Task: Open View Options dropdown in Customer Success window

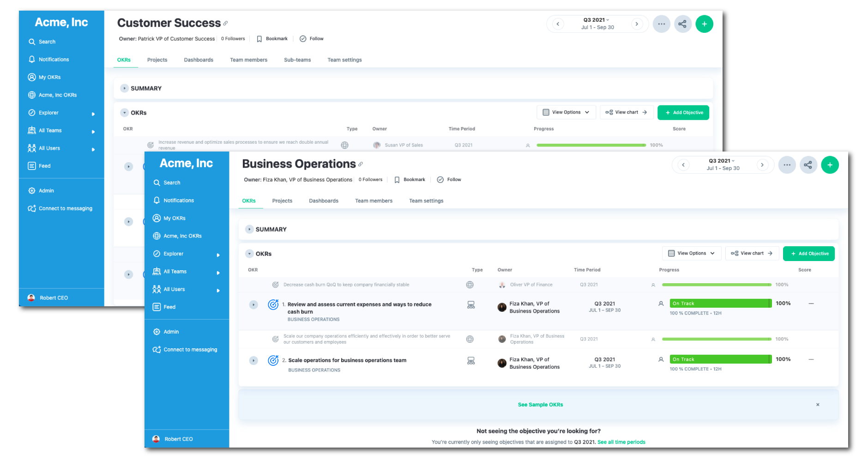Action: click(566, 112)
